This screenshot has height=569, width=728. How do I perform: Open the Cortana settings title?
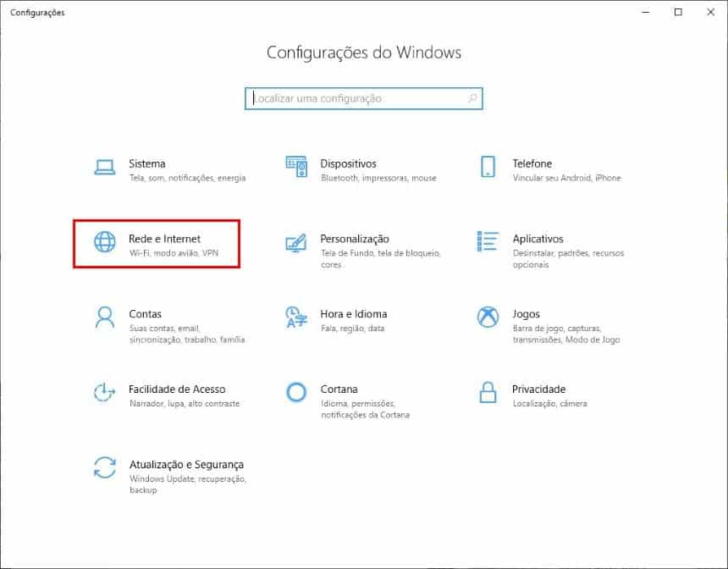[x=339, y=389]
